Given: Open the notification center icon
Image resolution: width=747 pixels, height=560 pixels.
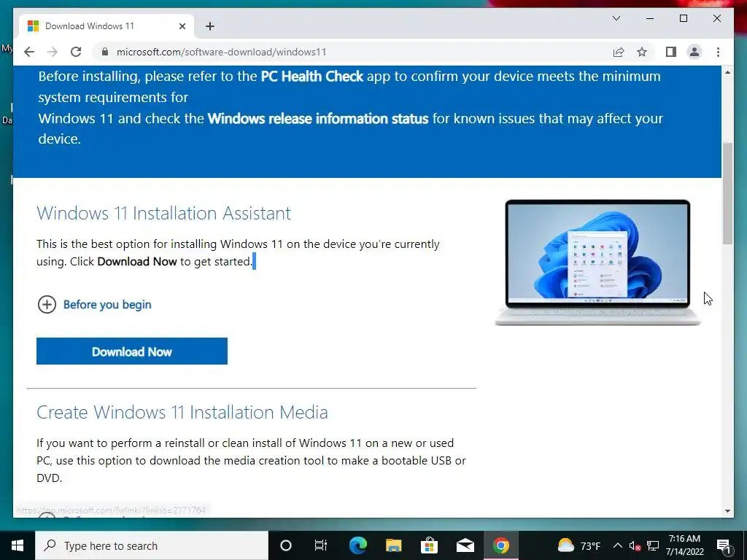Looking at the screenshot, I should point(724,545).
